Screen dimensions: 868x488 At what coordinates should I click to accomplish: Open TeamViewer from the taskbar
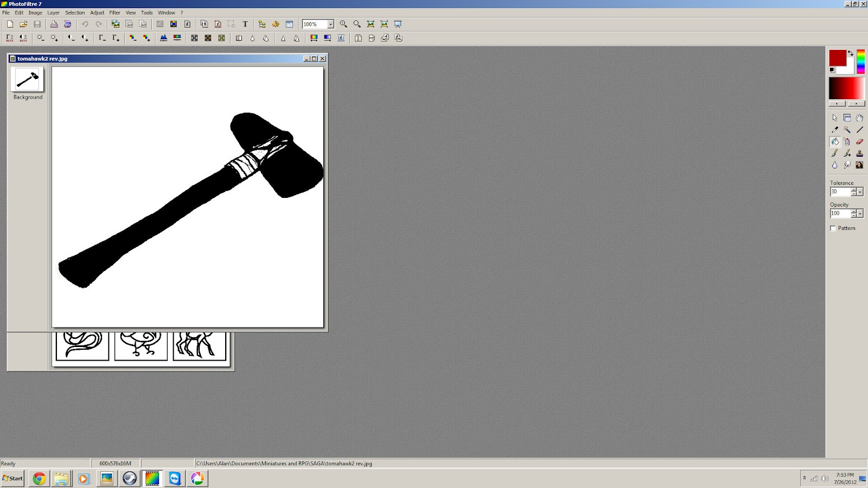pyautogui.click(x=175, y=478)
